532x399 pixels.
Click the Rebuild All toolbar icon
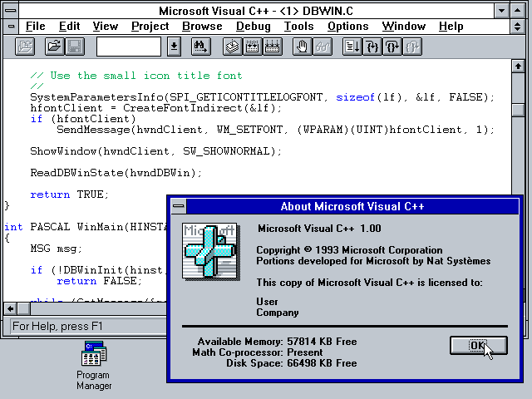(x=272, y=47)
